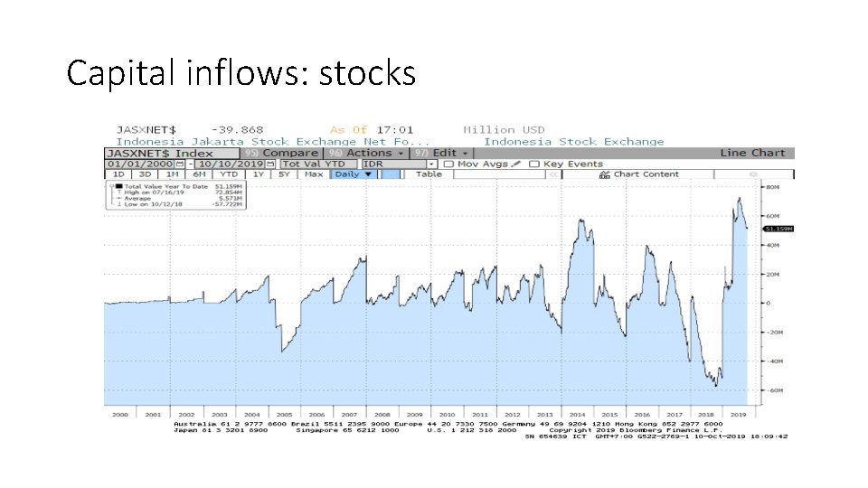The width and height of the screenshot is (868, 488).
Task: Click the 80M label on value axis
Action: (x=773, y=187)
